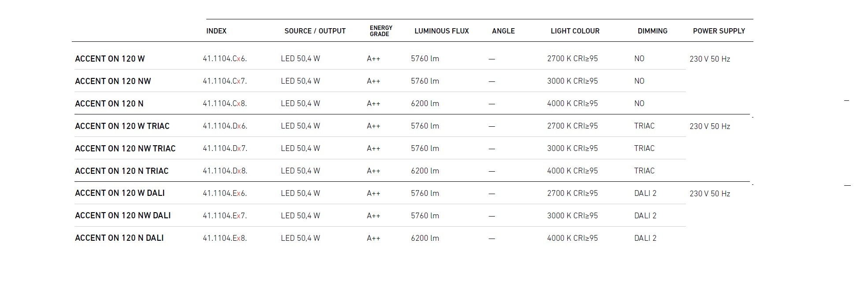Click the POWER SUPPLY column header
Viewport: 868px width, 283px height.
tap(719, 31)
